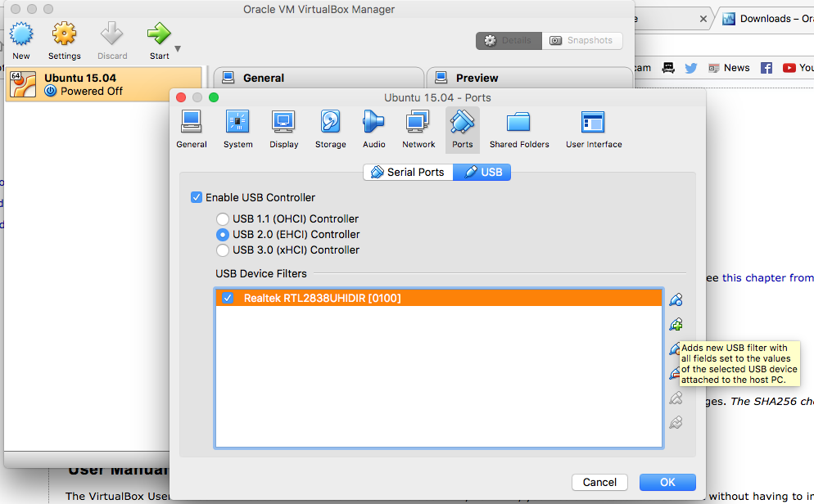The height and width of the screenshot is (504, 814).
Task: Close the left browser tab
Action: point(703,19)
